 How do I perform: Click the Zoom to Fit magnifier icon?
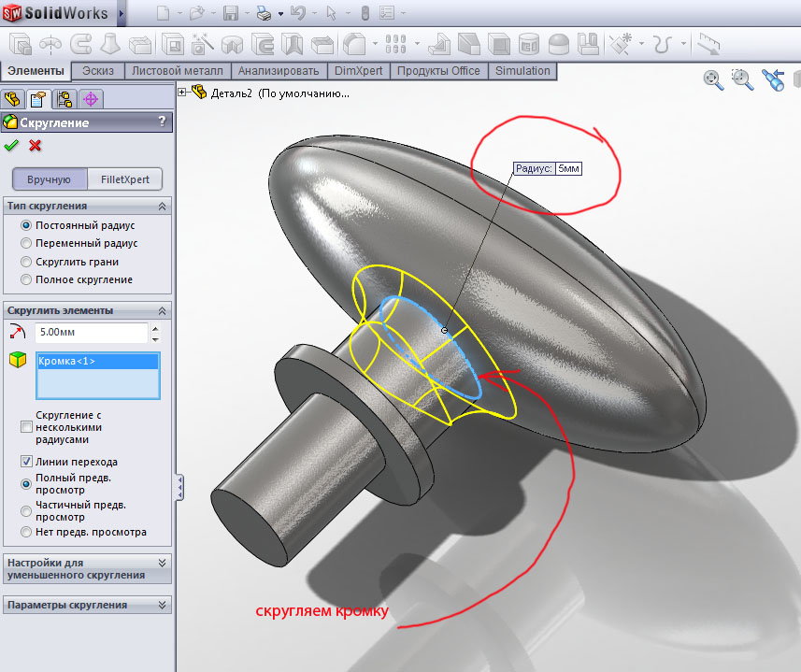[713, 80]
